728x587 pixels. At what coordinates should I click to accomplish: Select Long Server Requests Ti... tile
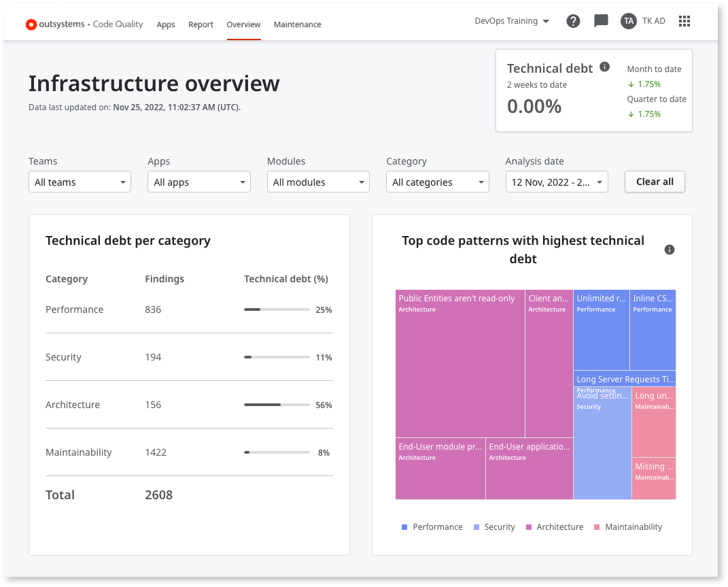click(x=625, y=379)
